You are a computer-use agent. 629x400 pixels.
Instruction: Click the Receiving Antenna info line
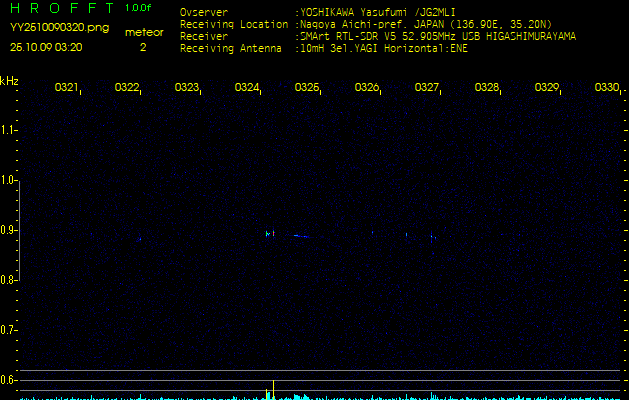click(x=324, y=49)
